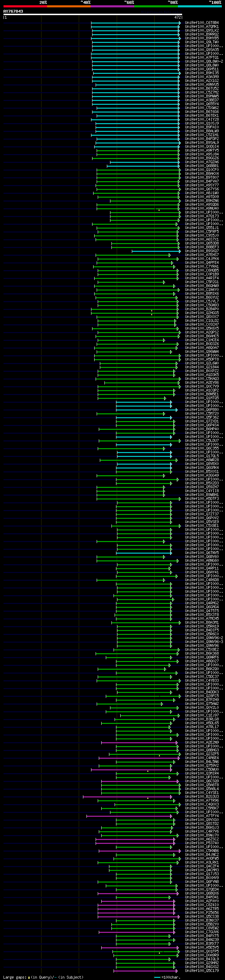
Task: Click the UniRef100_A7EHS7 label
Action: (202, 255)
